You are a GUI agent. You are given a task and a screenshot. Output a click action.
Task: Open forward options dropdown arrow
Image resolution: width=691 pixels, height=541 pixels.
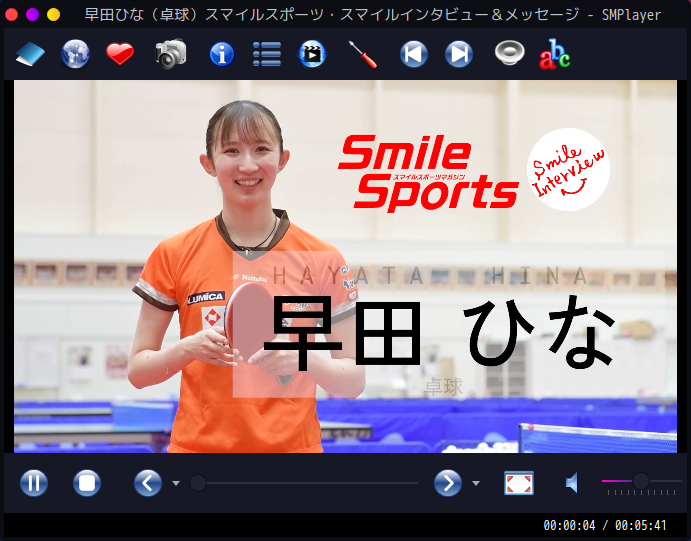[x=476, y=483]
